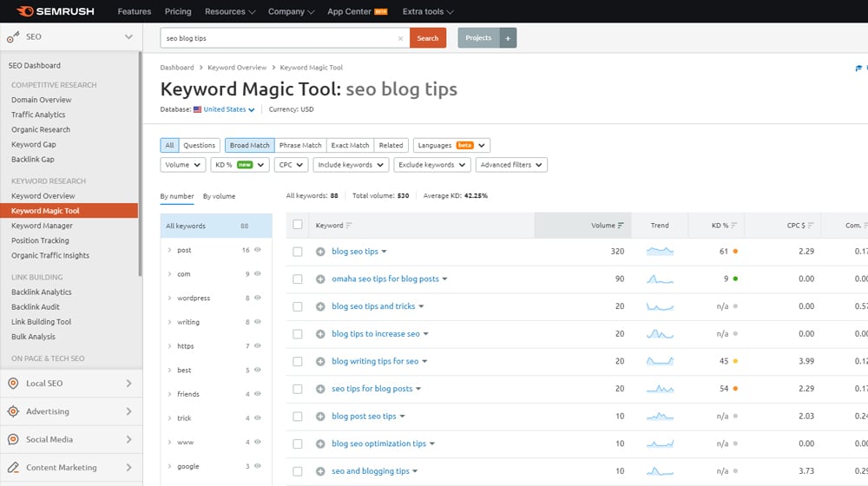Add 'blog seo tips and tricks' with plus icon
This screenshot has height=486, width=868.
(x=320, y=306)
